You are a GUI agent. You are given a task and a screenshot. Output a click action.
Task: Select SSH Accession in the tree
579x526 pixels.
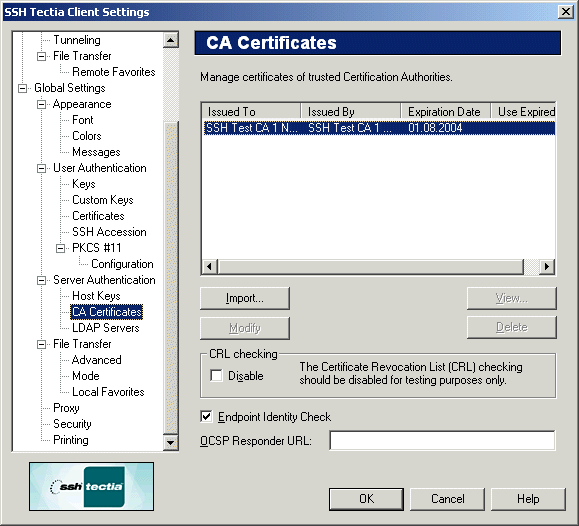pyautogui.click(x=109, y=232)
